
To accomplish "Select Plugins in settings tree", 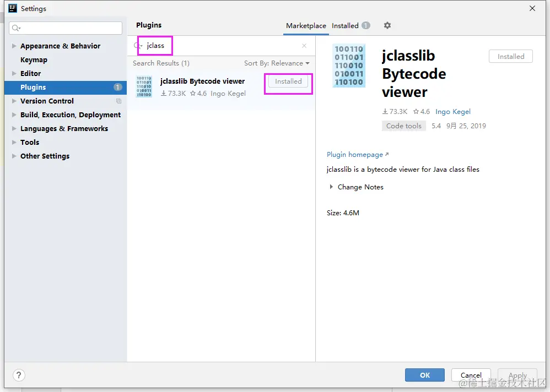I will 66,87.
